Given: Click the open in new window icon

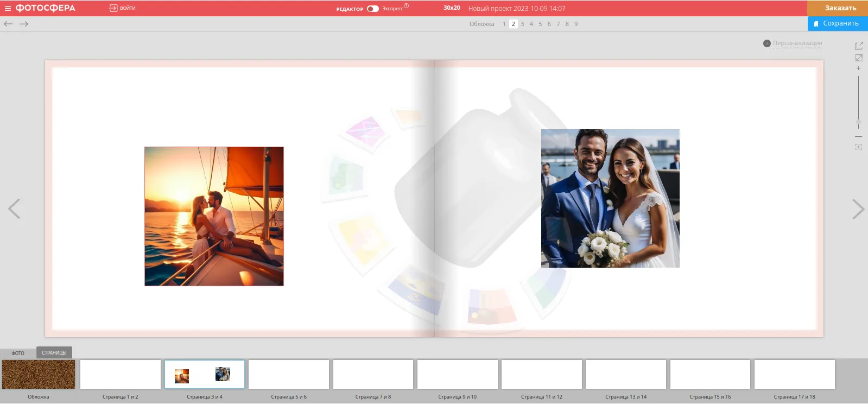Looking at the screenshot, I should click(x=858, y=46).
